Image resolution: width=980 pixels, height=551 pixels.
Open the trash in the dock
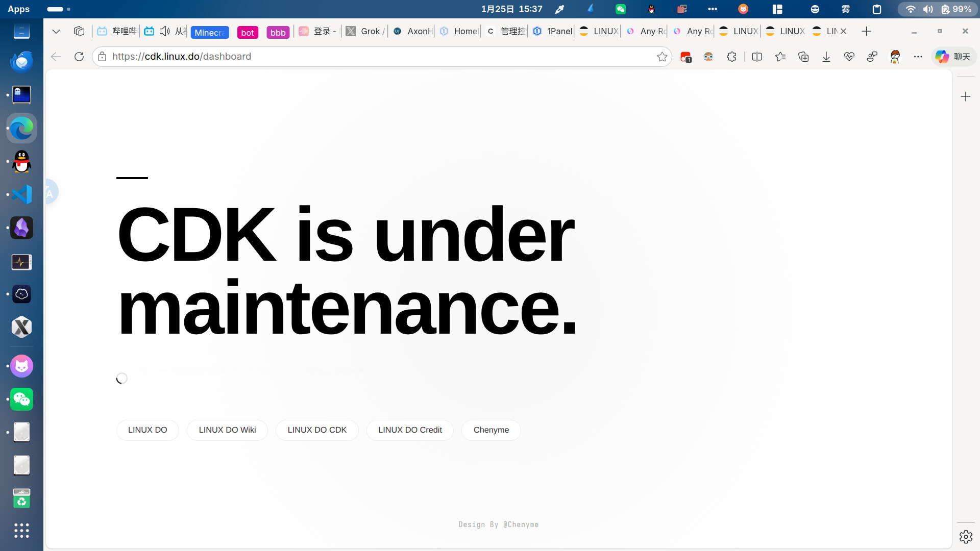(x=21, y=498)
